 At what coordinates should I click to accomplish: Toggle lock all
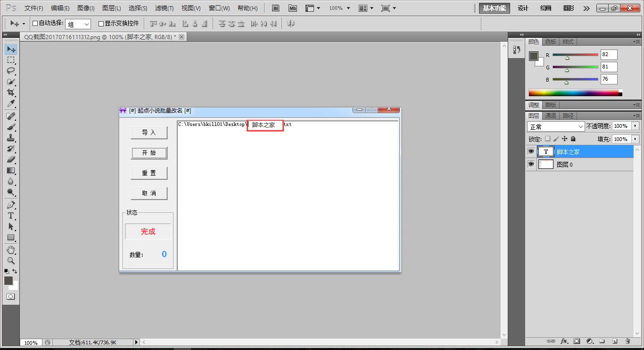coord(573,139)
